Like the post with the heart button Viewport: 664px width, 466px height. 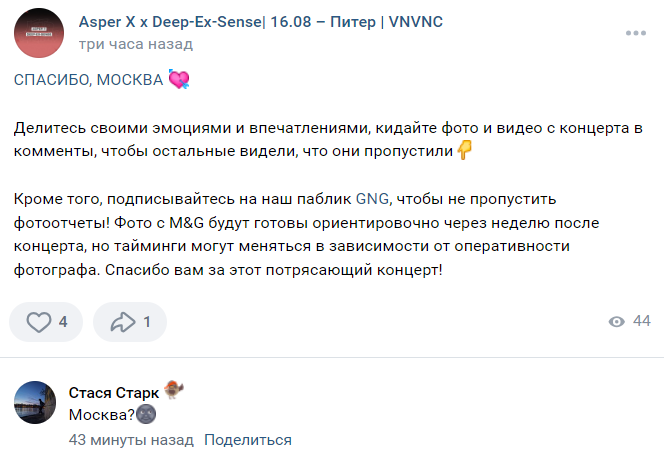point(39,322)
